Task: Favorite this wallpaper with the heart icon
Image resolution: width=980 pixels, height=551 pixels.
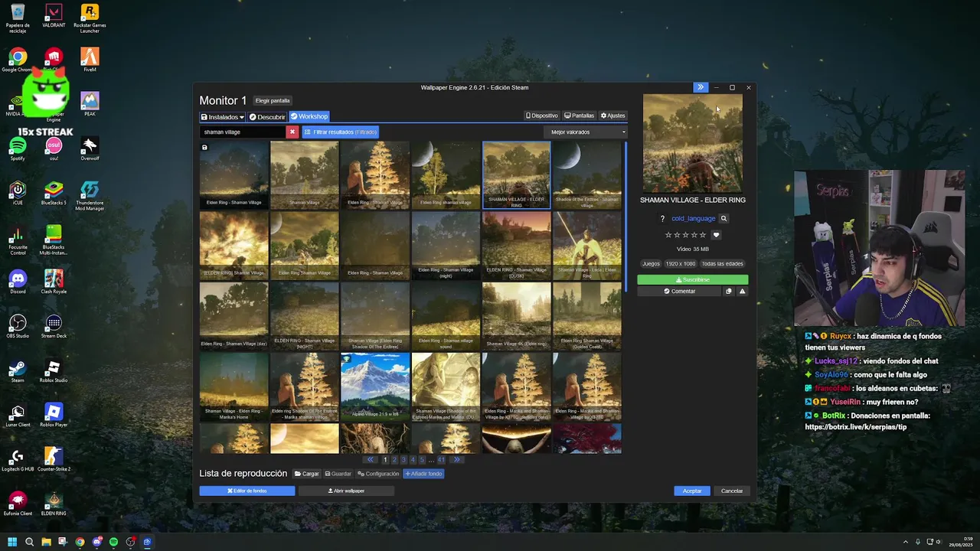Action: 716,235
